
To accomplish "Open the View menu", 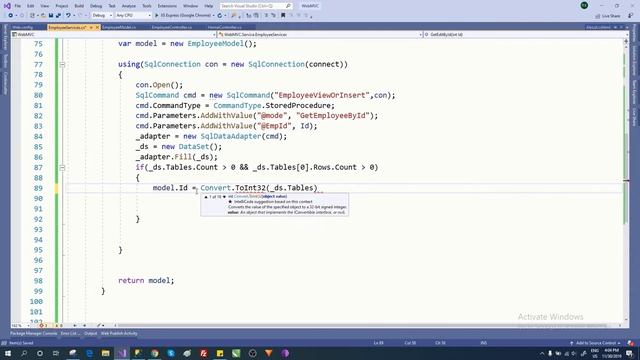I will click(44, 6).
